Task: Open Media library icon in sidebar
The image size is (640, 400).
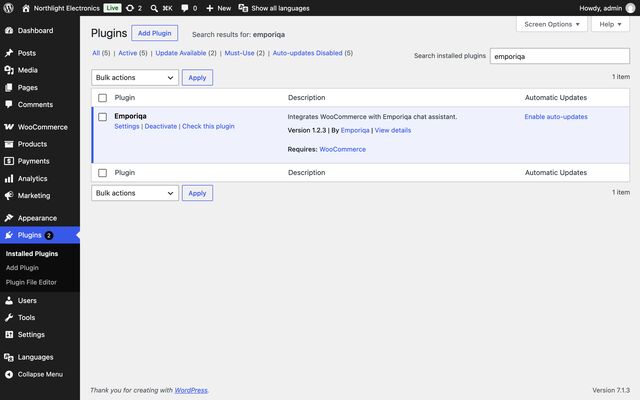Action: coord(9,70)
